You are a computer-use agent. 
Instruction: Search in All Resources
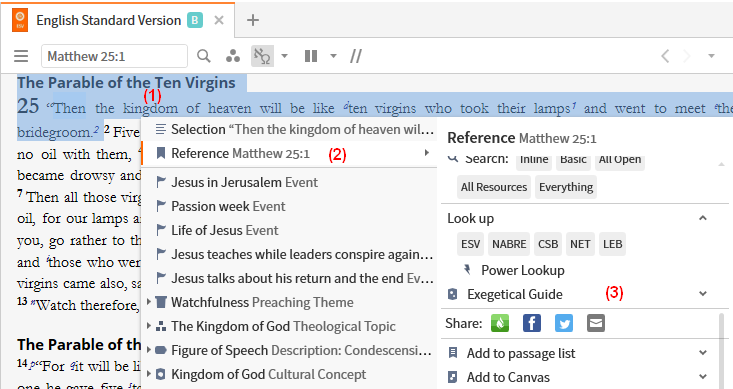tap(494, 187)
